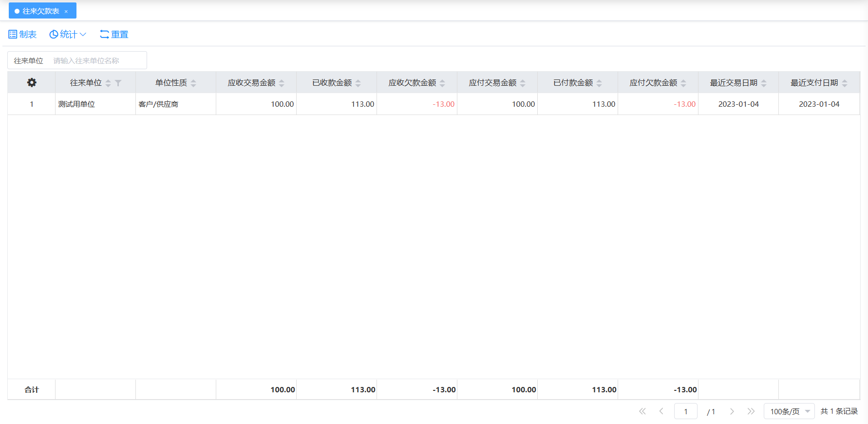This screenshot has height=424, width=868.
Task: Open the 100条/页 page size dropdown
Action: pyautogui.click(x=789, y=411)
